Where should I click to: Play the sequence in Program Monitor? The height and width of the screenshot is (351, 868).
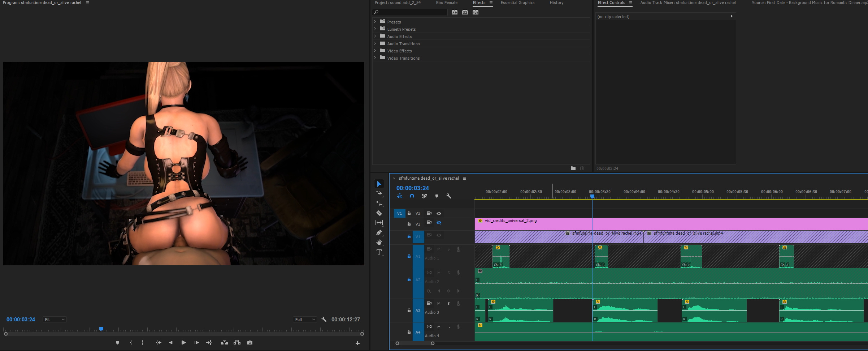coord(183,343)
